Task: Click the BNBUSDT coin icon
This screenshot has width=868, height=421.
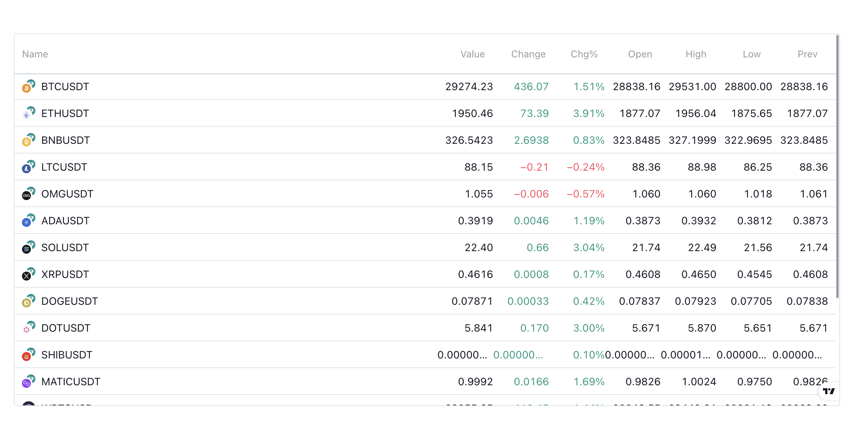Action: click(28, 140)
